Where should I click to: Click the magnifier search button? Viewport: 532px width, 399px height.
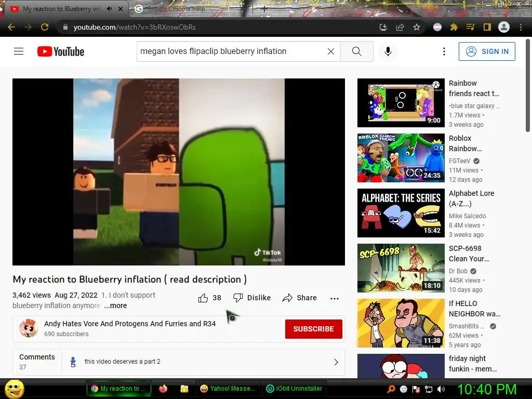pyautogui.click(x=356, y=51)
